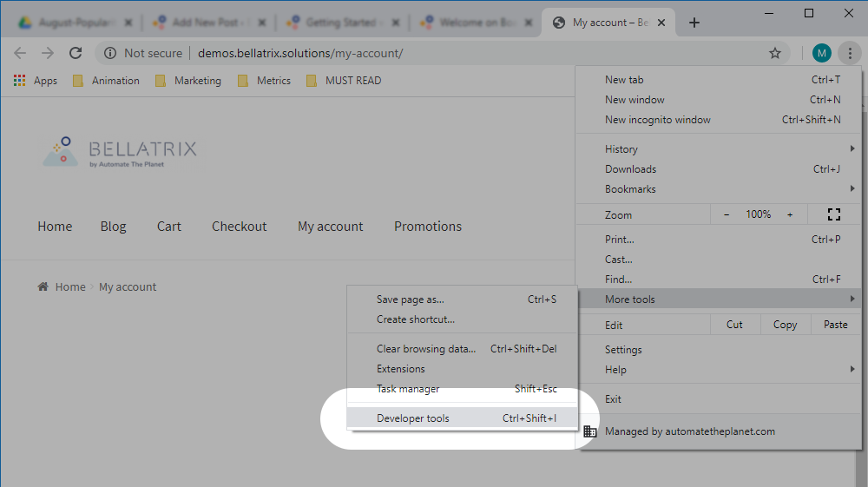
Task: Select New window menu entry
Action: (x=719, y=100)
